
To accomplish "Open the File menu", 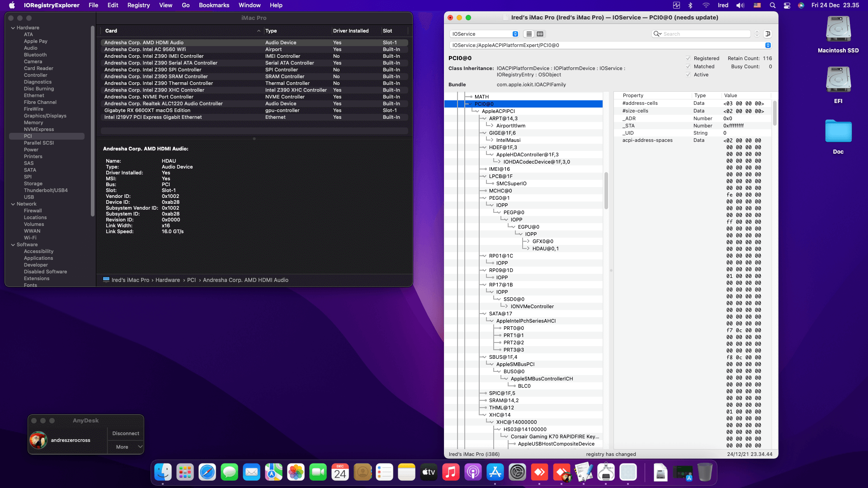I will click(94, 5).
